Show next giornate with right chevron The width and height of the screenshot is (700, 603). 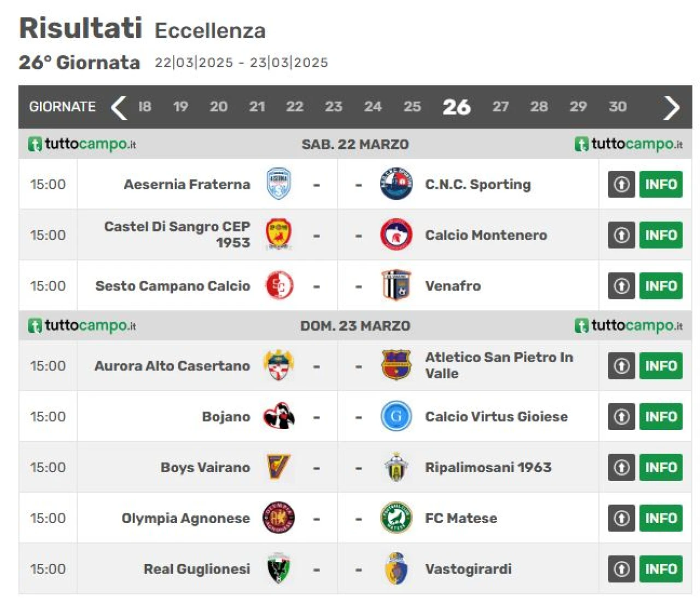click(x=671, y=107)
